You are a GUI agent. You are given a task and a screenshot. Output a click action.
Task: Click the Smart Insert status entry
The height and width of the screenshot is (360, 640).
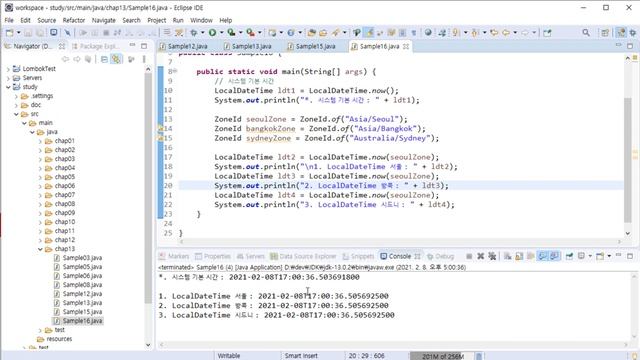pos(301,356)
